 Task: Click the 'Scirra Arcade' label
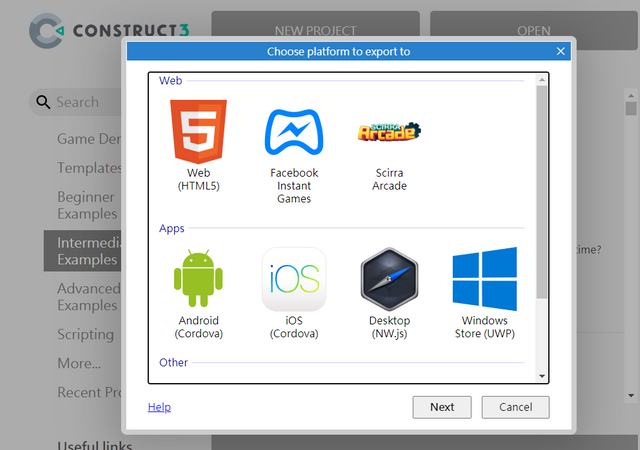(389, 179)
